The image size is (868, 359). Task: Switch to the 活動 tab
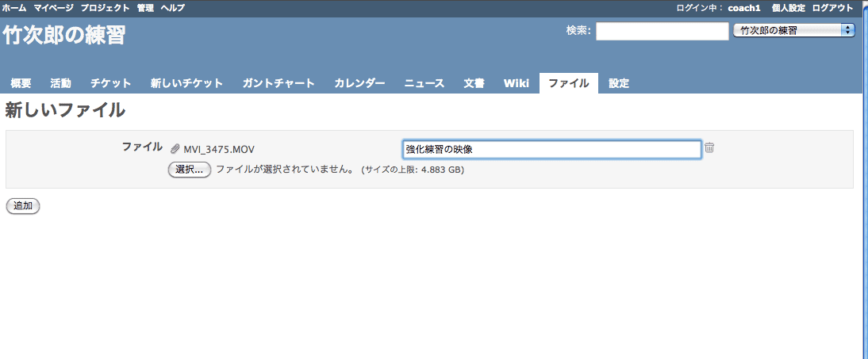(x=60, y=83)
